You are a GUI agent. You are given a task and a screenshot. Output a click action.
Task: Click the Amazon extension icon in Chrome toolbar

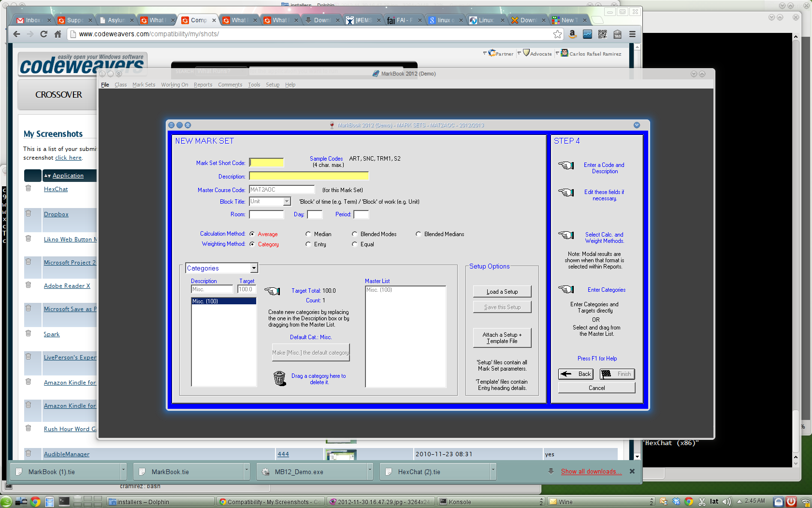pos(573,34)
